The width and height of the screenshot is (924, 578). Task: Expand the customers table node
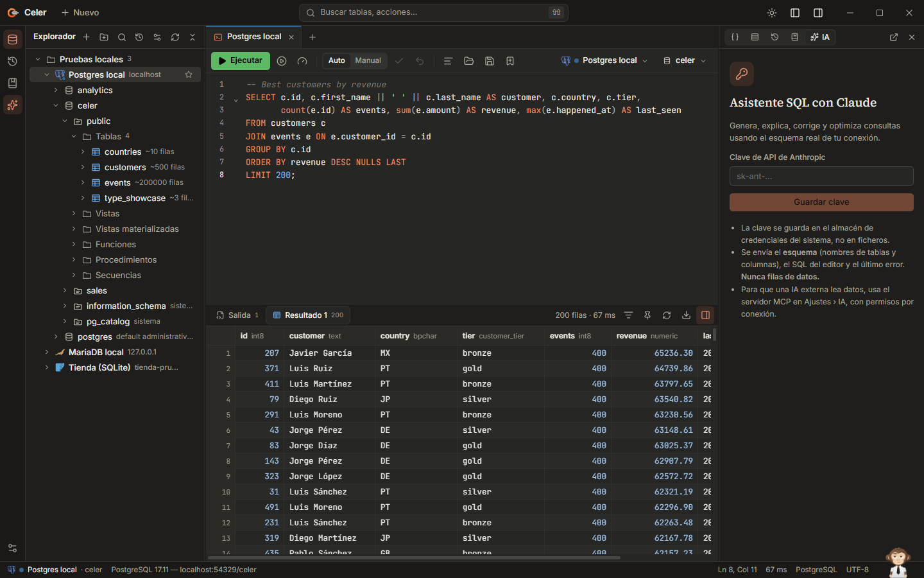pyautogui.click(x=83, y=167)
